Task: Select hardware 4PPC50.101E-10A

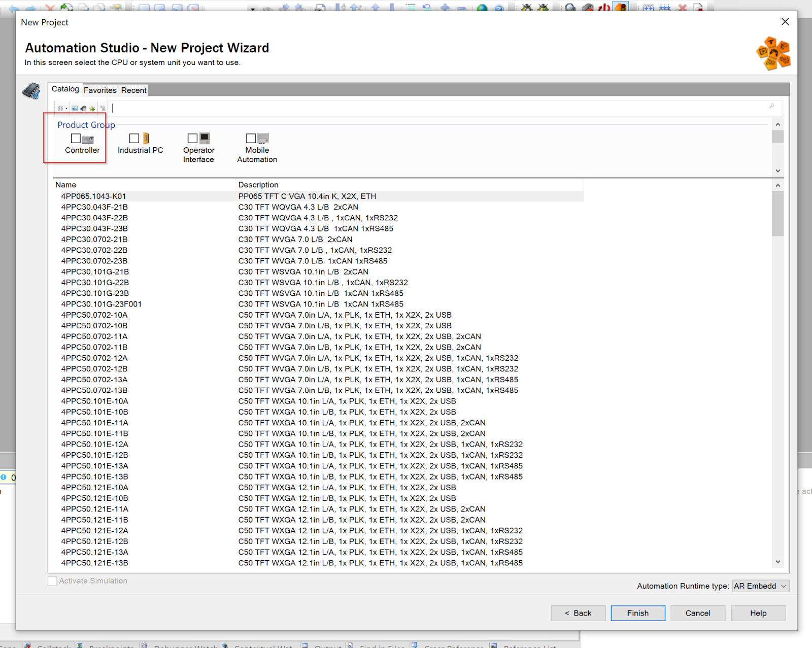Action: [95, 401]
